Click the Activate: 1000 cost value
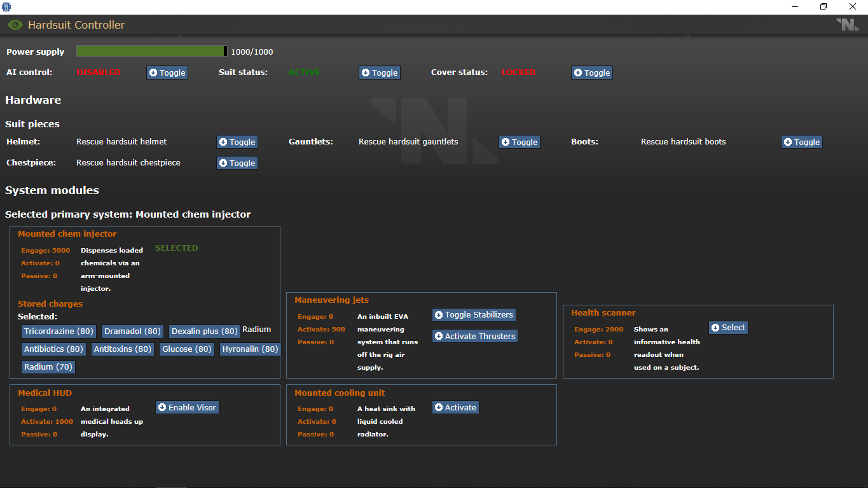 coord(47,421)
